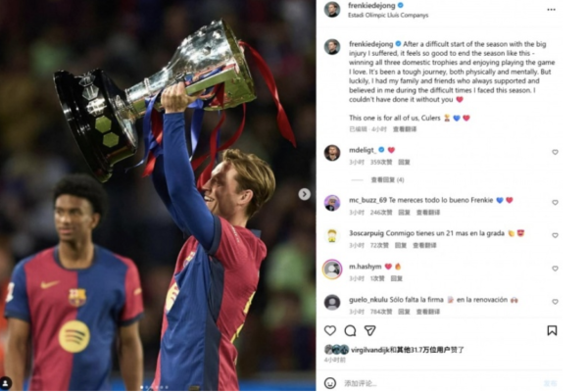588x392 pixels.
Task: Like mc_buzz_69 comment heart
Action: (555, 202)
